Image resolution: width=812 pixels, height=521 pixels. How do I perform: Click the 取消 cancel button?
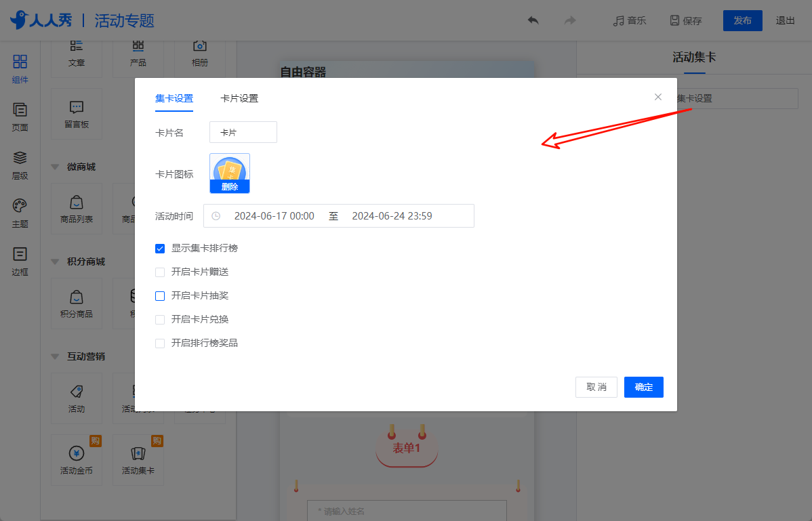click(x=596, y=387)
